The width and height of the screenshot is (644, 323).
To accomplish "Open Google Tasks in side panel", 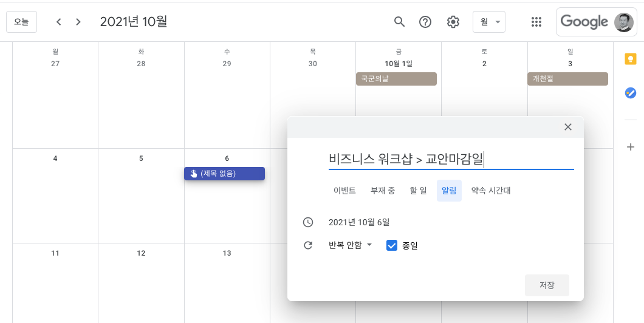I will coord(631,93).
